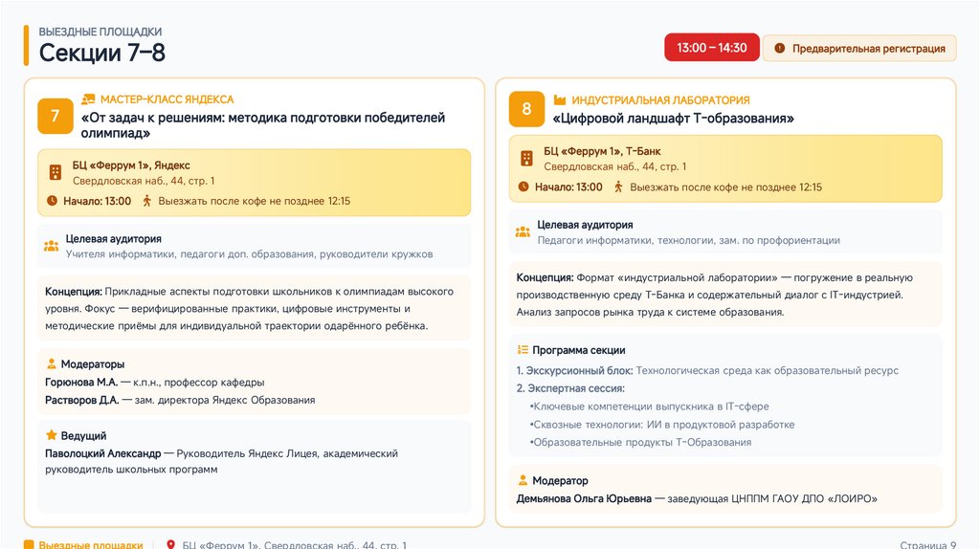Click footer address БЦ «Феррум 1»
The height and width of the screenshot is (549, 980).
point(295,544)
